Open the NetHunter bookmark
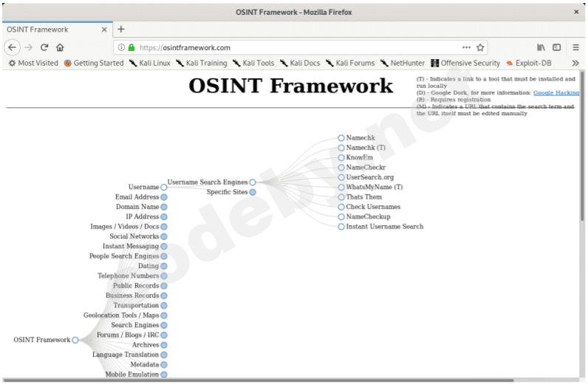Screen dimensions: 588x384 coord(403,63)
